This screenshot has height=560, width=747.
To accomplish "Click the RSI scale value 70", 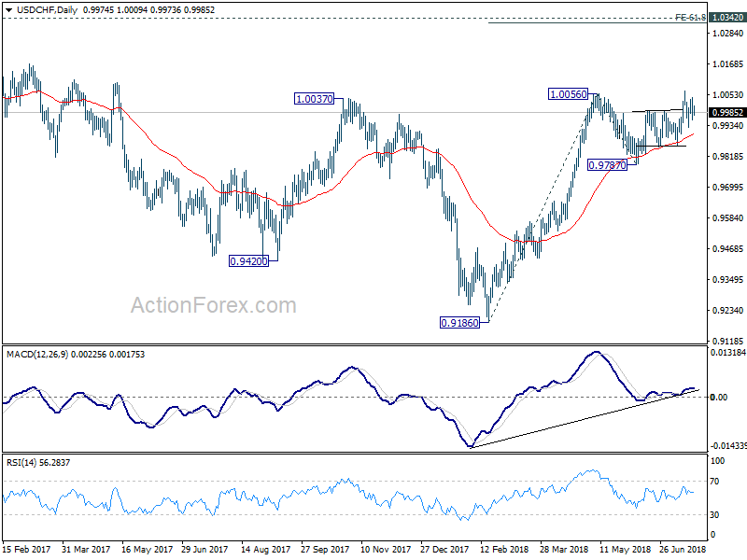I will [714, 482].
